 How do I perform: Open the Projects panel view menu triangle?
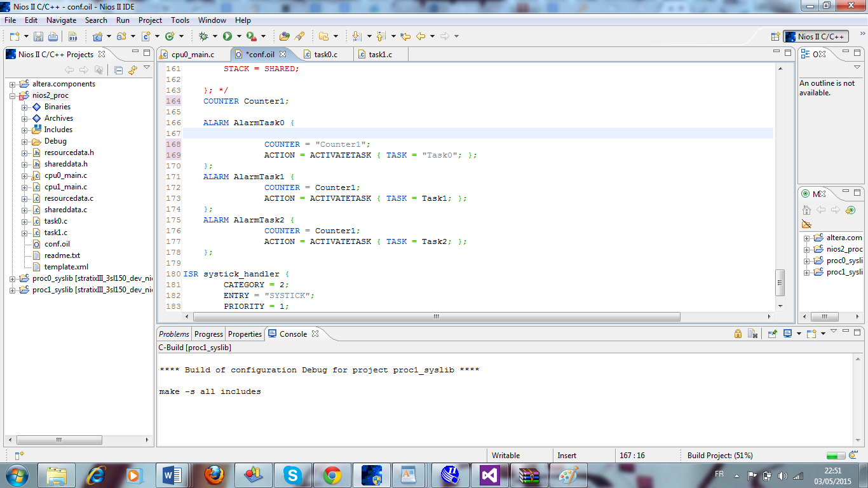click(x=146, y=67)
